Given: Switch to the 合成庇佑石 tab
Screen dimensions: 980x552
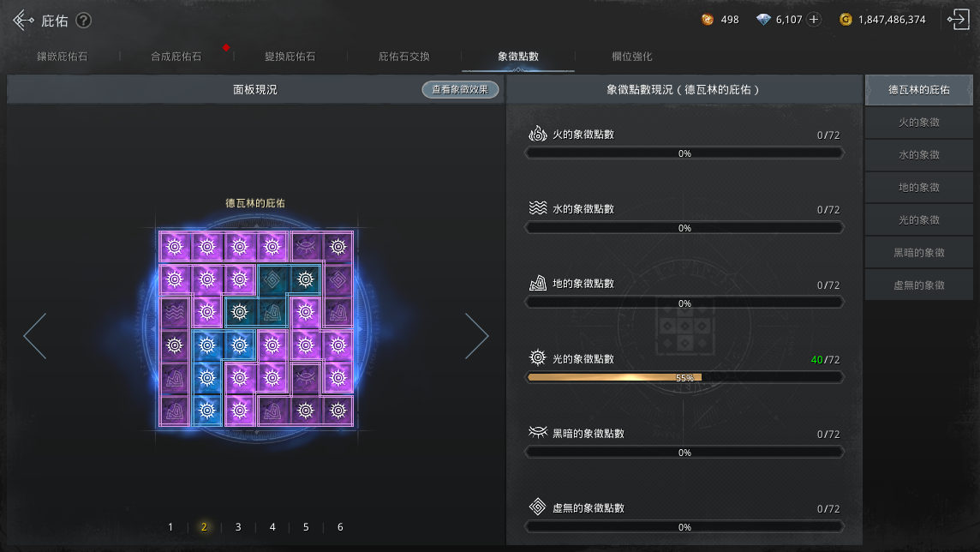Looking at the screenshot, I should 176,57.
